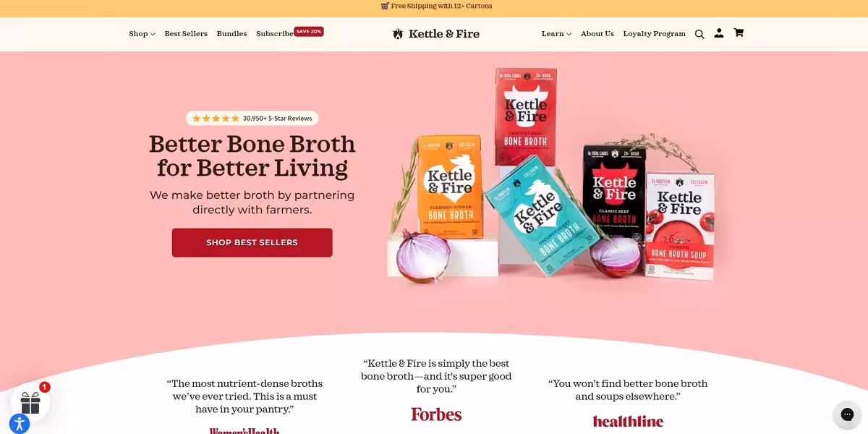868x434 pixels.
Task: Open the Loyalty Program link
Action: [x=654, y=34]
